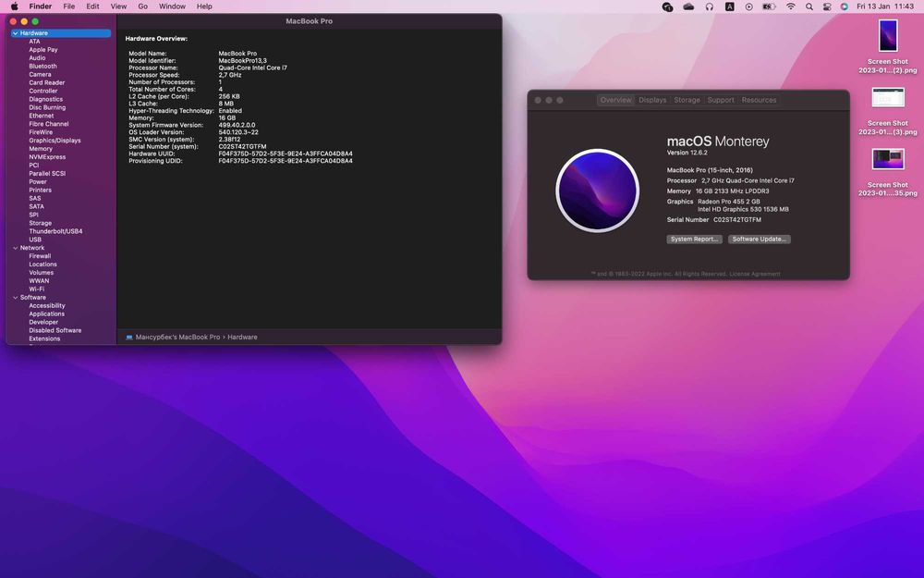The height and width of the screenshot is (578, 924).
Task: Click the System Report button
Action: (694, 240)
